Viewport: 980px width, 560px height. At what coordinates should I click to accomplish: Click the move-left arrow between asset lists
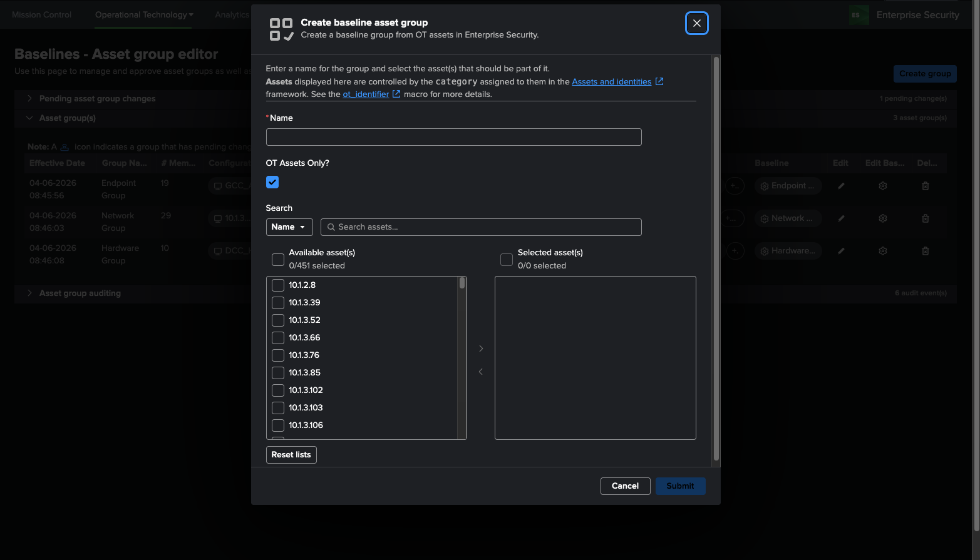(x=481, y=372)
